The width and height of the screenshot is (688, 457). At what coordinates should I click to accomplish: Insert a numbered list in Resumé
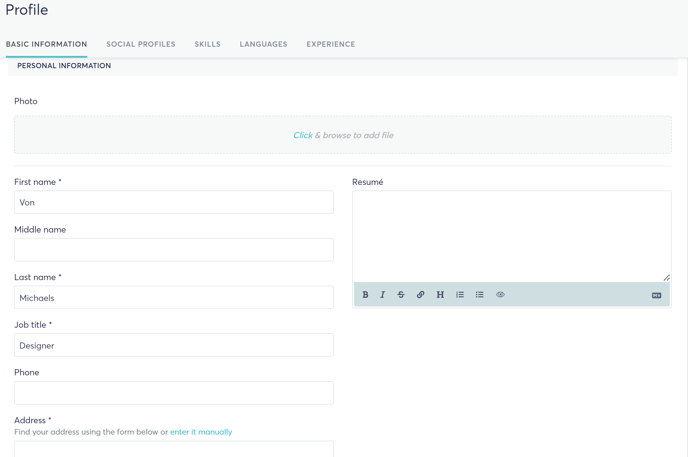[x=460, y=295]
